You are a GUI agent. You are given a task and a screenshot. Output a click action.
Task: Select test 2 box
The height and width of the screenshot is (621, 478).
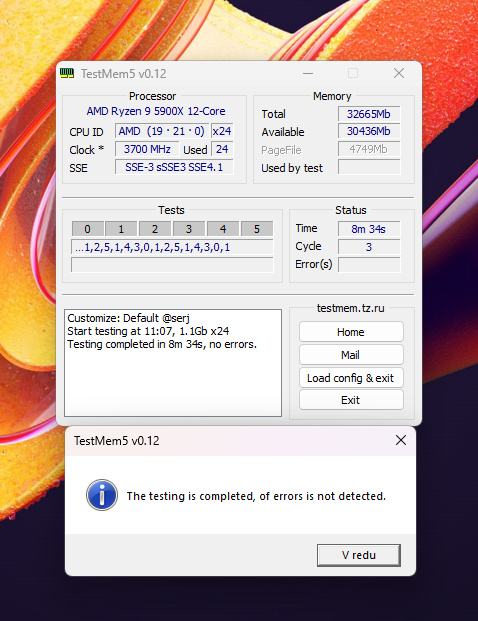[155, 229]
